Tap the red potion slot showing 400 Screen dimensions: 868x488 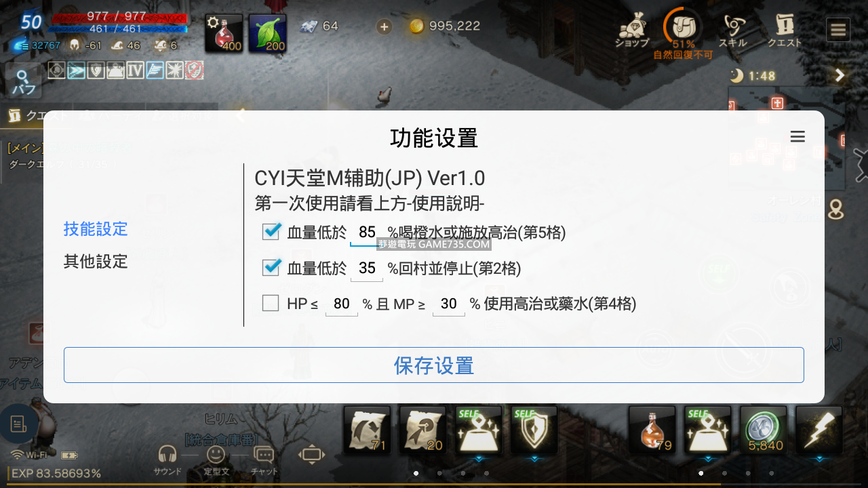[224, 33]
